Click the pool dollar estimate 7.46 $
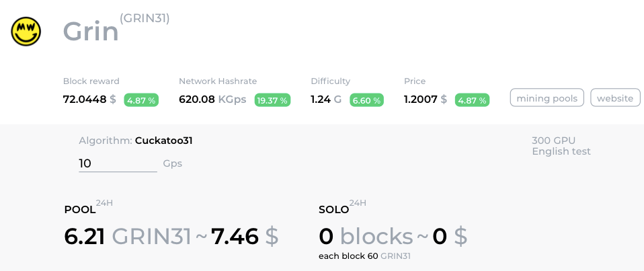This screenshot has height=271, width=644. 245,236
